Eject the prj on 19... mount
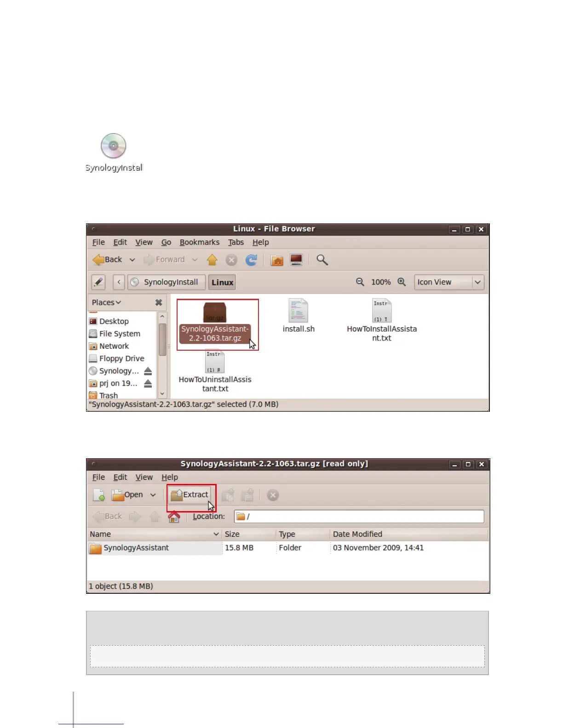Viewport: 563px width, 728px height. pos(148,383)
